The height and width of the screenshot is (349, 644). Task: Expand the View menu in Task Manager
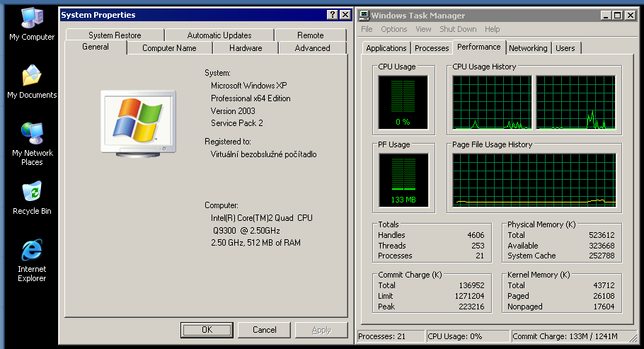point(423,29)
